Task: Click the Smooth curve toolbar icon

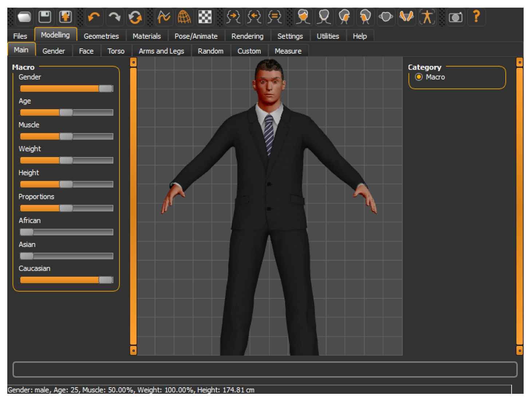Action: (x=163, y=17)
